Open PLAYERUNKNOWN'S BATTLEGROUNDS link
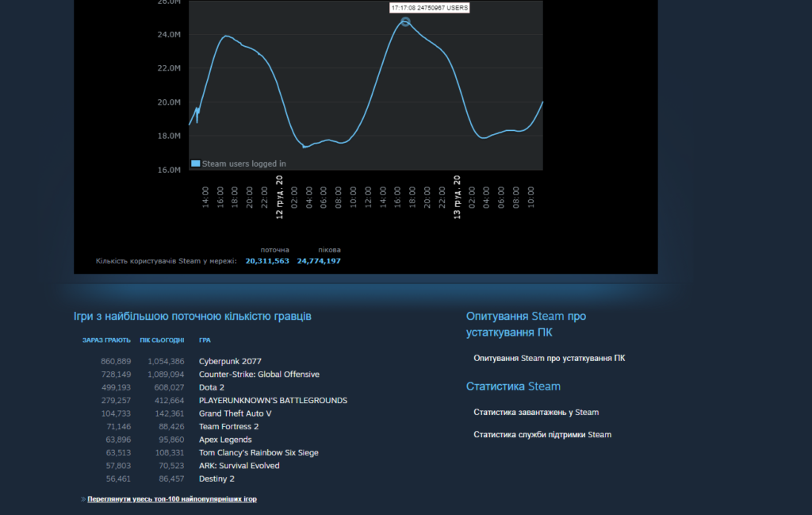Viewport: 812px width, 515px height. coord(273,401)
